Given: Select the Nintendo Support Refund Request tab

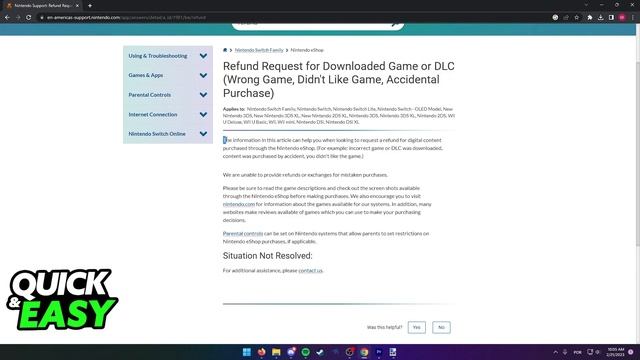Looking at the screenshot, I should [43, 6].
